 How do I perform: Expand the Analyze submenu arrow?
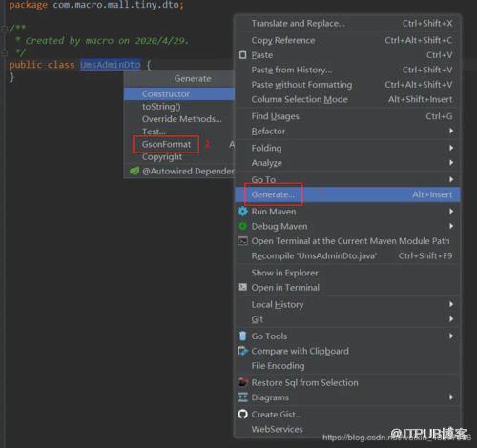pyautogui.click(x=451, y=163)
